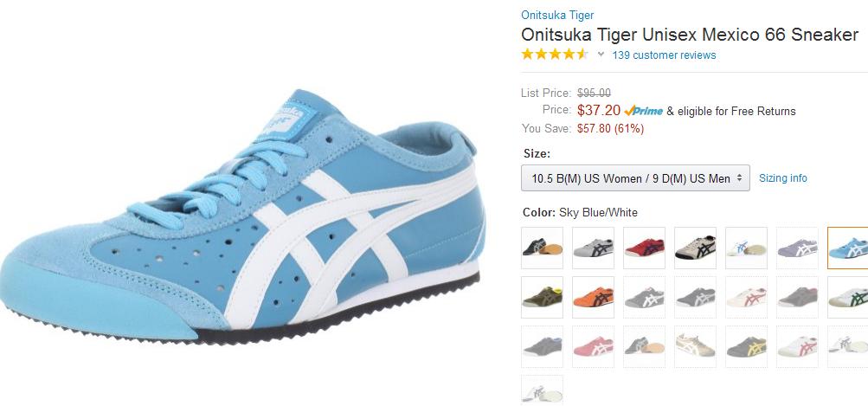
Task: Select the gray and navy sneaker swatch
Action: tap(593, 248)
